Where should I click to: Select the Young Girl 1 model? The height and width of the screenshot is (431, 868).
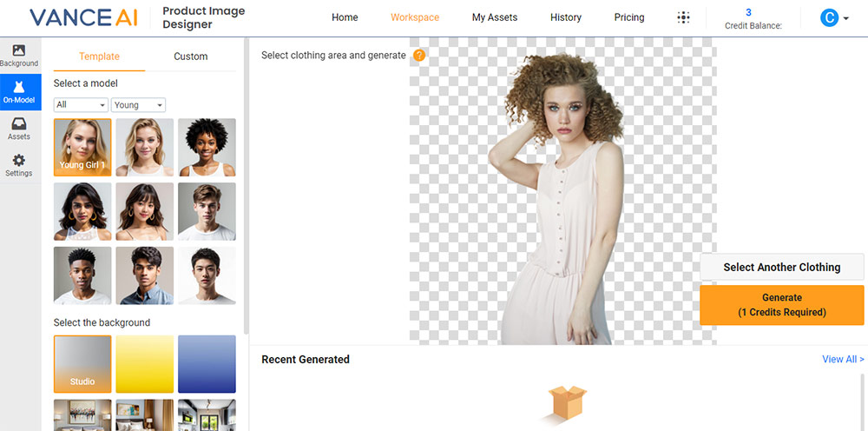pos(82,148)
